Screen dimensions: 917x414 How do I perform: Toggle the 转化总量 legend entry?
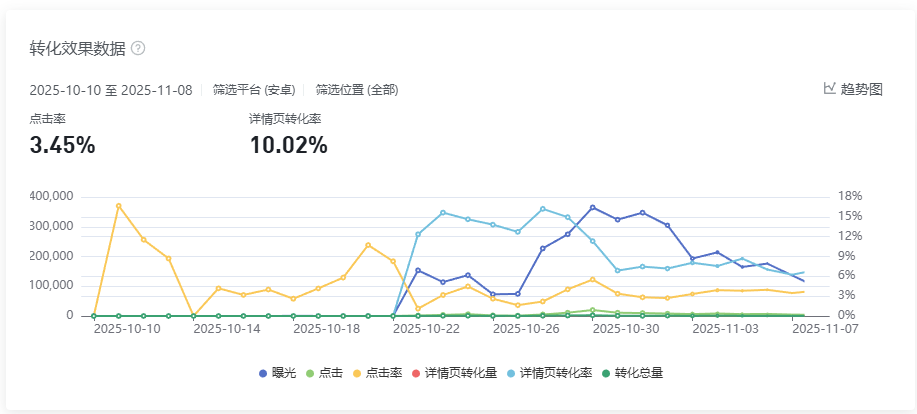tap(631, 373)
